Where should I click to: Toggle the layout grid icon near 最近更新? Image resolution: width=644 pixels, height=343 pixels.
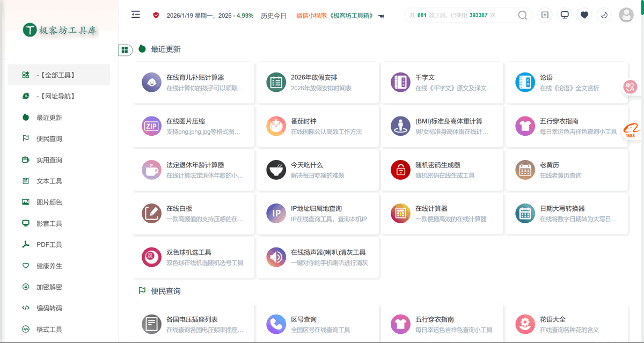pos(125,49)
